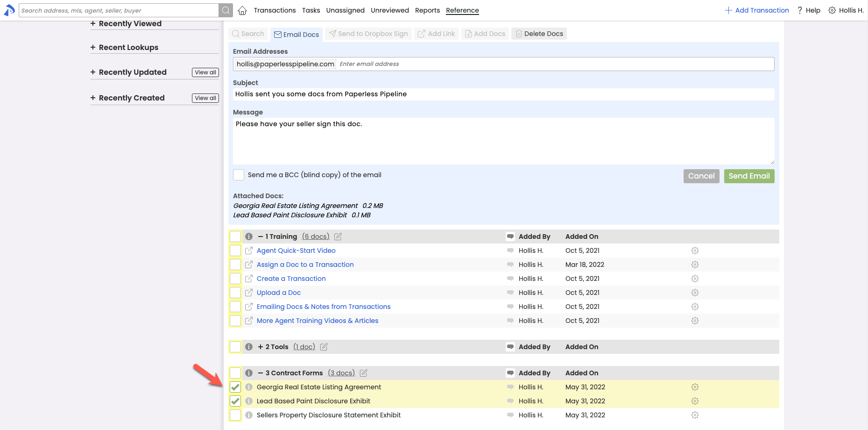Viewport: 868px width, 430px height.
Task: Uncheck Georgia Real Estate Listing Agreement
Action: click(x=235, y=387)
